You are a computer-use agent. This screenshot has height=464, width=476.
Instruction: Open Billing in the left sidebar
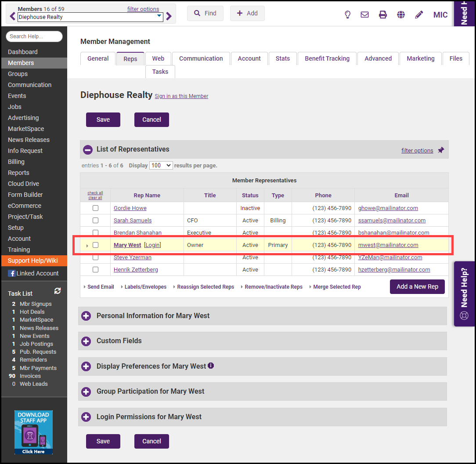[x=16, y=162]
